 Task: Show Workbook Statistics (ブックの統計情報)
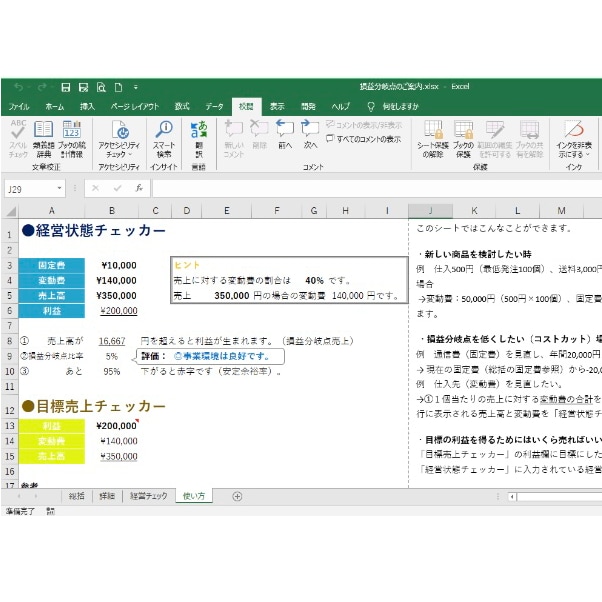point(72,139)
